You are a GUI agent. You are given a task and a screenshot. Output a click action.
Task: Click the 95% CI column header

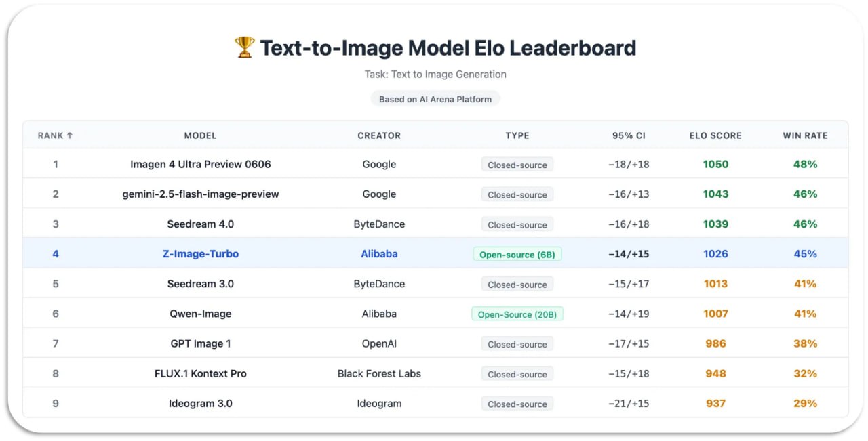point(629,135)
